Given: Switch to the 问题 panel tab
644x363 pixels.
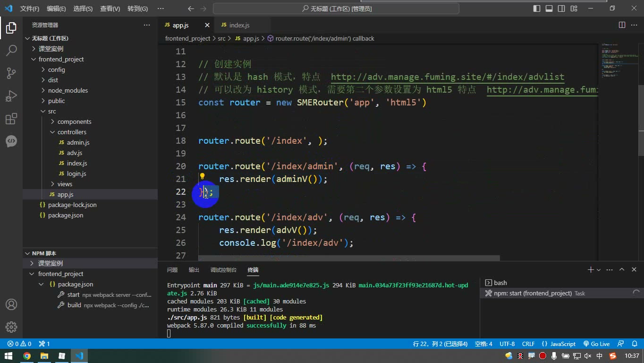Looking at the screenshot, I should point(172,270).
